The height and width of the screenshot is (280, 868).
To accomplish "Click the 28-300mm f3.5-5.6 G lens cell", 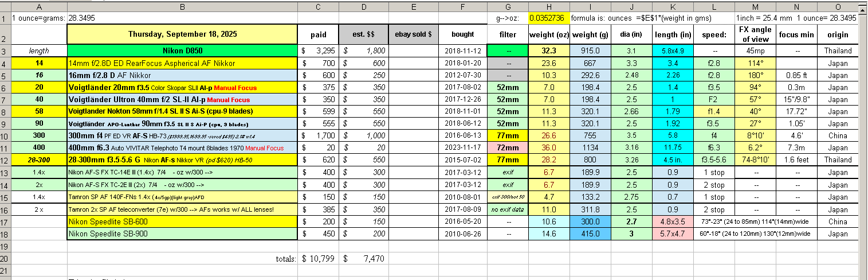I will click(x=182, y=160).
